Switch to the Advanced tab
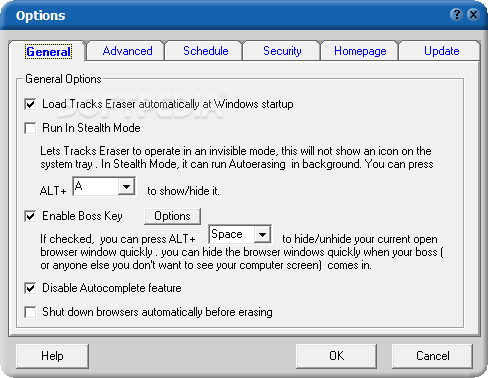 coord(127,51)
